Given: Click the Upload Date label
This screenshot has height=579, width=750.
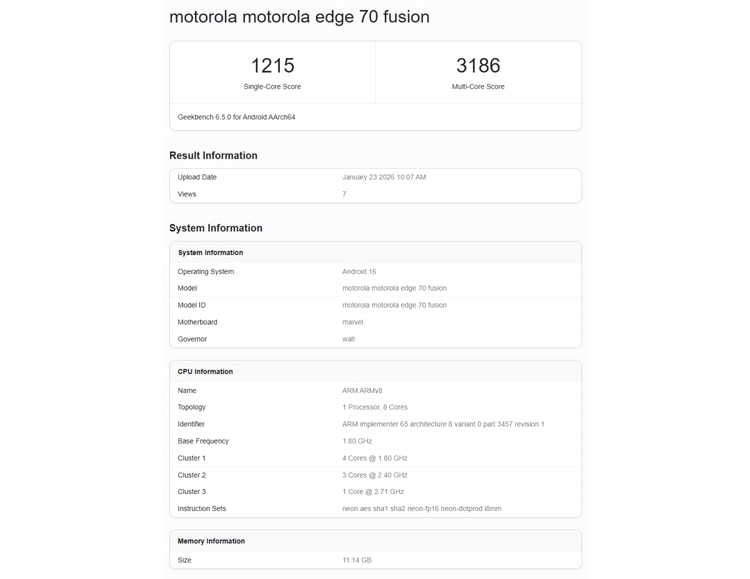Looking at the screenshot, I should 197,177.
